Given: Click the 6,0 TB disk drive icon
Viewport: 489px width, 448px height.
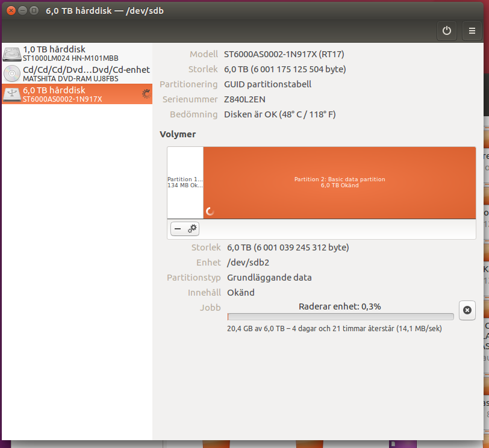Looking at the screenshot, I should [12, 94].
